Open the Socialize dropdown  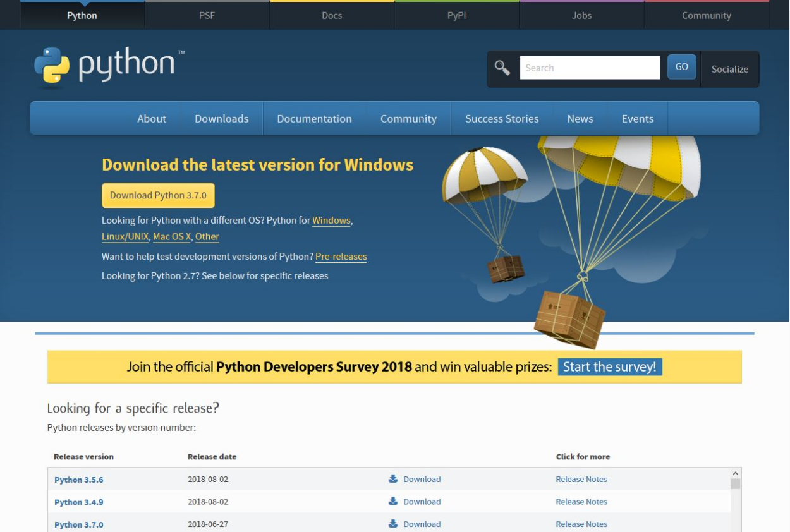[x=730, y=69]
